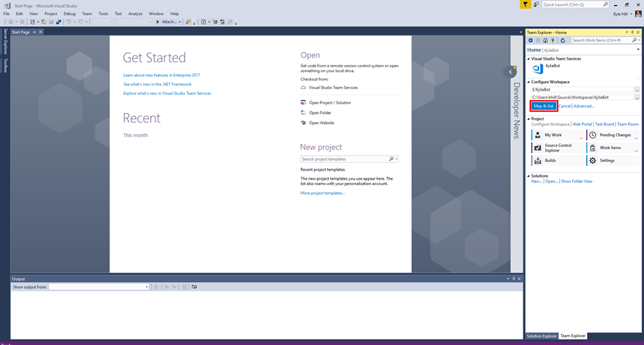The width and height of the screenshot is (644, 345).
Task: Click the Search project templates field
Action: 349,159
